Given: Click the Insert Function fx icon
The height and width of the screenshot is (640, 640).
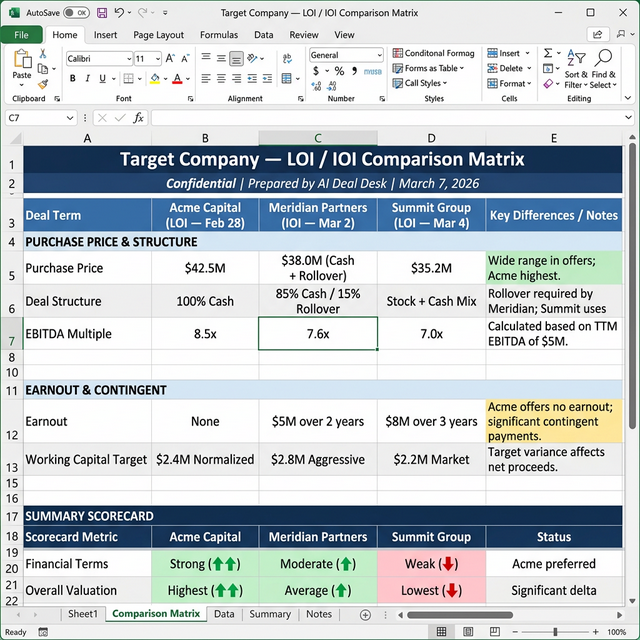Looking at the screenshot, I should 139,118.
